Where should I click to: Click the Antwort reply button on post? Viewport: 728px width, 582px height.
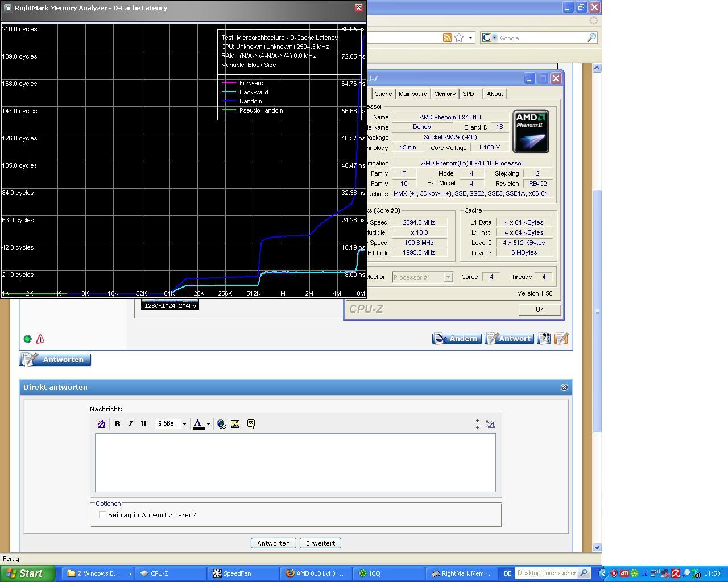[509, 339]
